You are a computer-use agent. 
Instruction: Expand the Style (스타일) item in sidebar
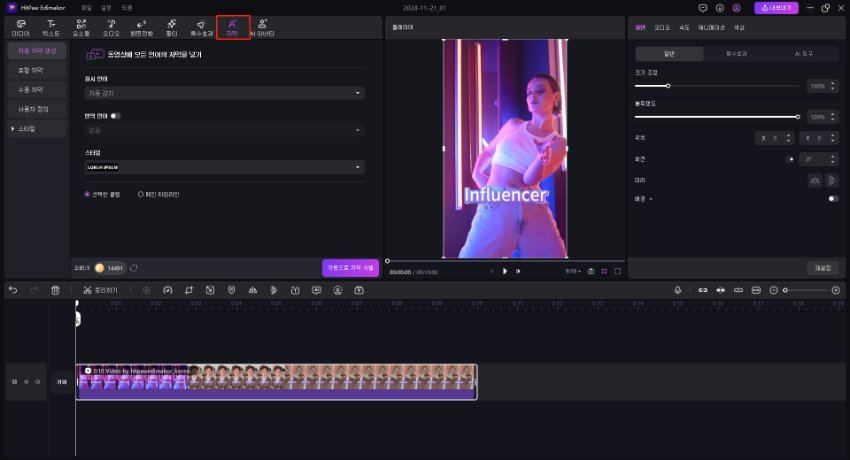26,129
